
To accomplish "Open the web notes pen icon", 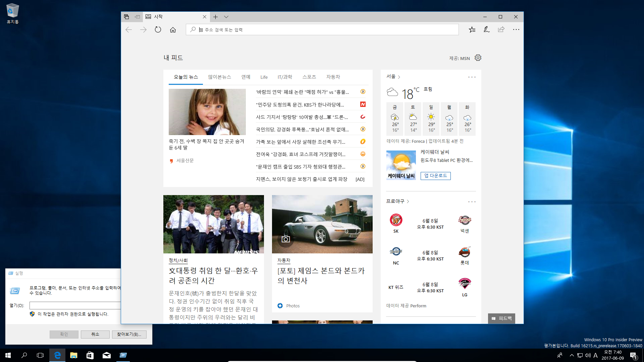I will pos(486,29).
